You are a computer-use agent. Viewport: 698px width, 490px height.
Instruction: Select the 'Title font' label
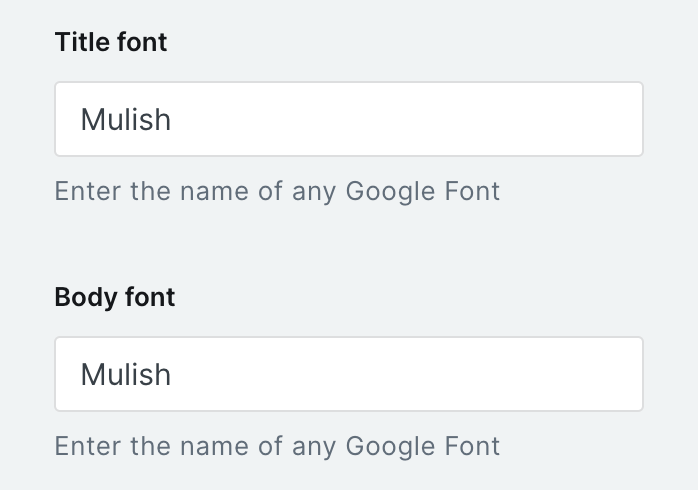pyautogui.click(x=111, y=42)
